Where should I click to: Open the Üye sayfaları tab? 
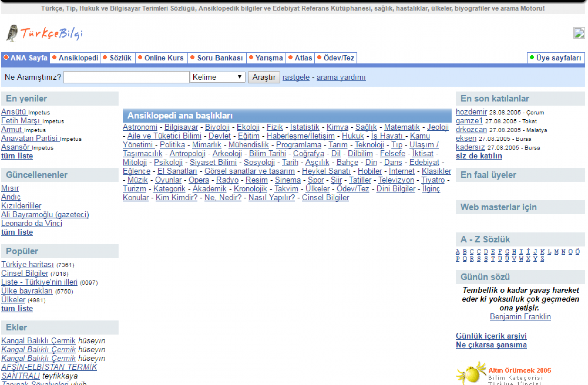[556, 58]
